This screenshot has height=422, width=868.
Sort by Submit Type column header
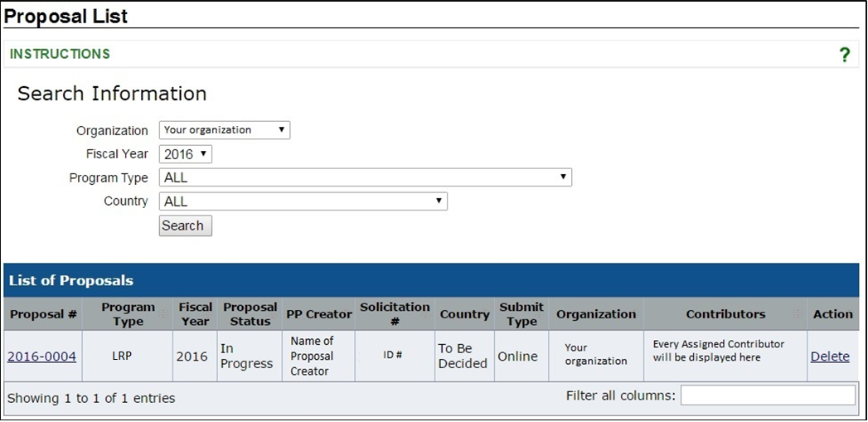[x=521, y=314]
